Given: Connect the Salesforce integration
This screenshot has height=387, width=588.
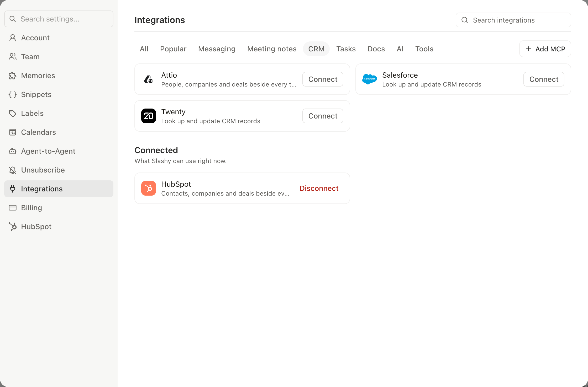Looking at the screenshot, I should [x=544, y=79].
